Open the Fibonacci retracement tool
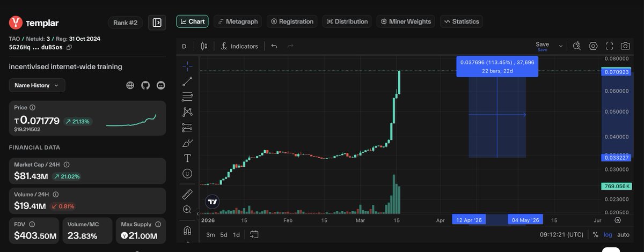 click(187, 97)
